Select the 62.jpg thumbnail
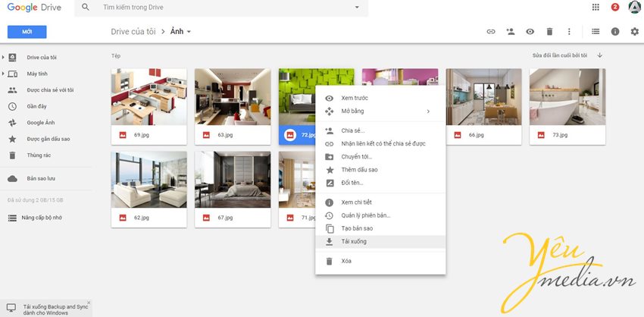 (x=148, y=180)
